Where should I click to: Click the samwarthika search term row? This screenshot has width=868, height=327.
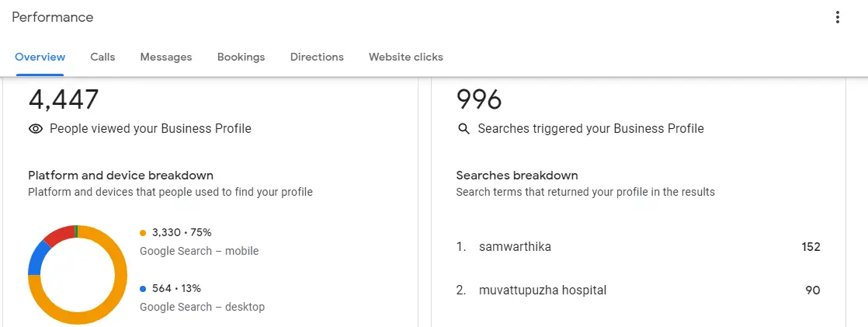pyautogui.click(x=638, y=247)
